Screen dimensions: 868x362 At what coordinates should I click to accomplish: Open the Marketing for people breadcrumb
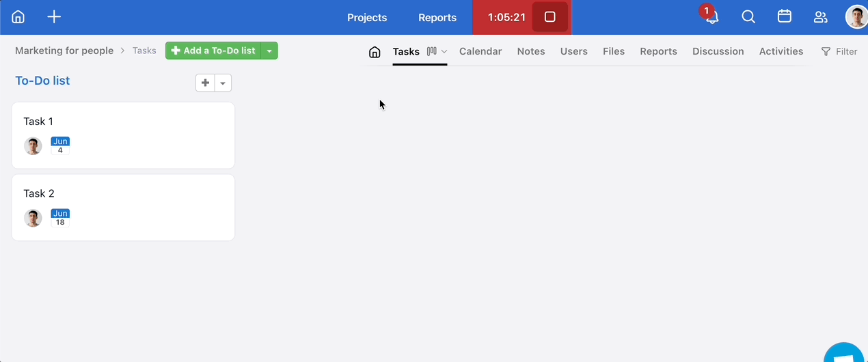[x=64, y=51]
